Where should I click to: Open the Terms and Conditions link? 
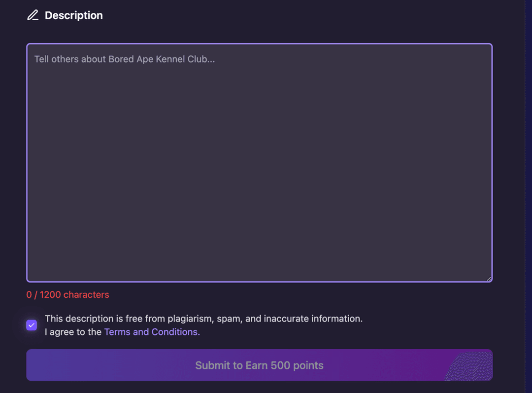tap(152, 332)
